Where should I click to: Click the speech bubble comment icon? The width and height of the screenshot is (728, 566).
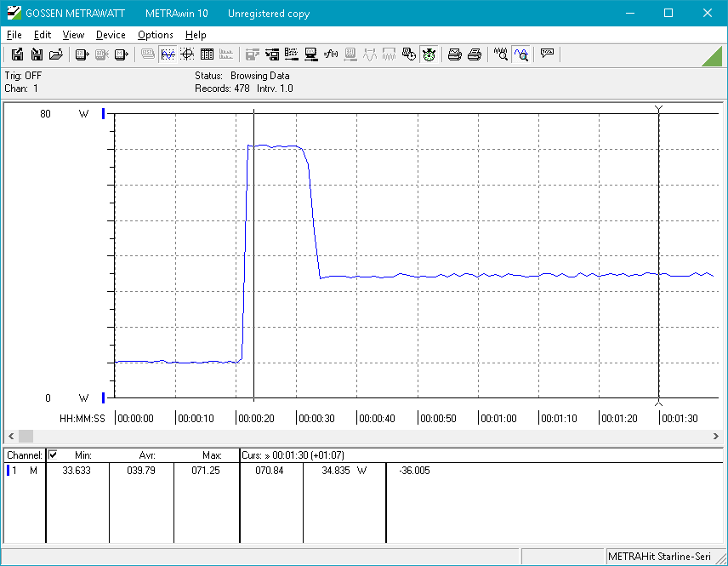point(547,54)
